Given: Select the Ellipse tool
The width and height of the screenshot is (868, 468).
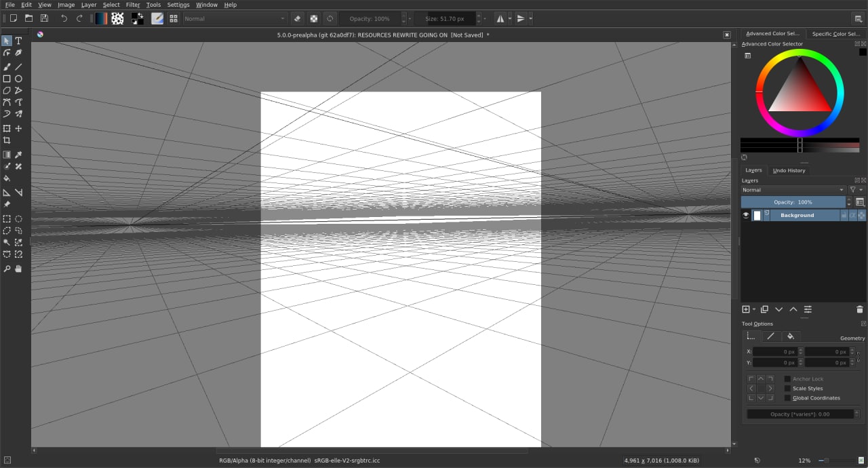Looking at the screenshot, I should (19, 79).
